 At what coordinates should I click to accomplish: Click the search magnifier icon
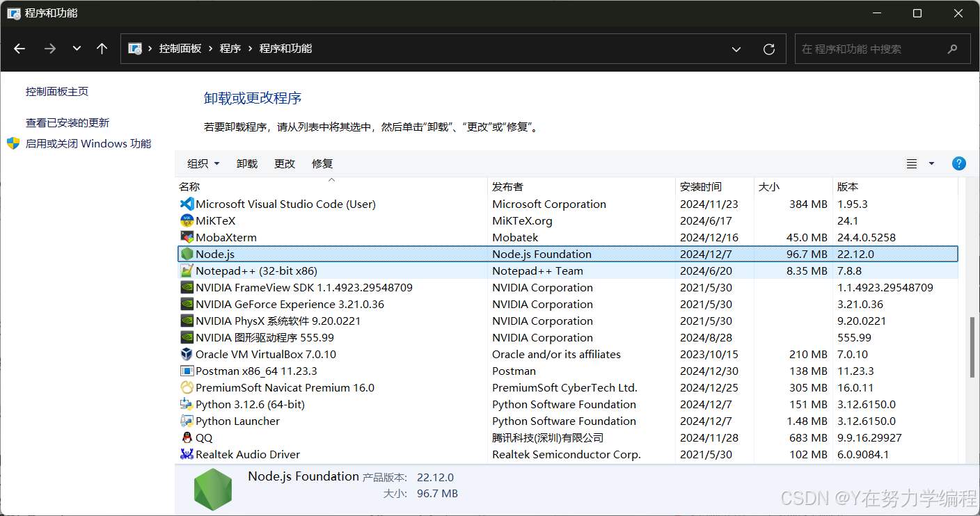953,49
